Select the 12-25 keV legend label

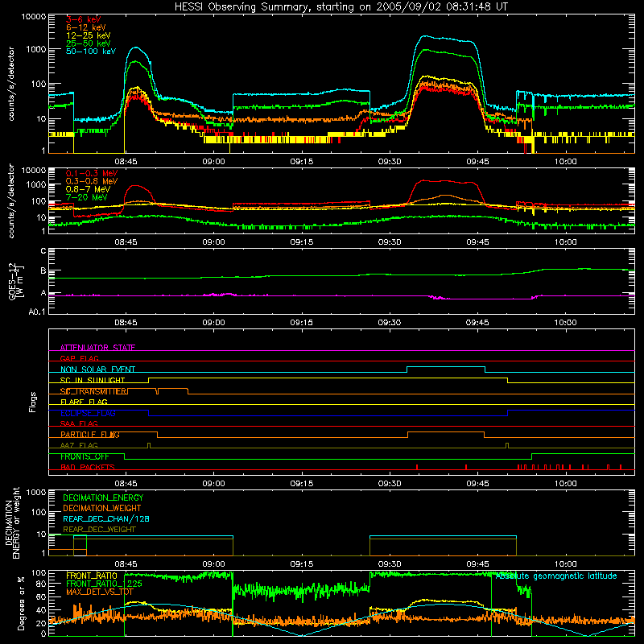89,35
